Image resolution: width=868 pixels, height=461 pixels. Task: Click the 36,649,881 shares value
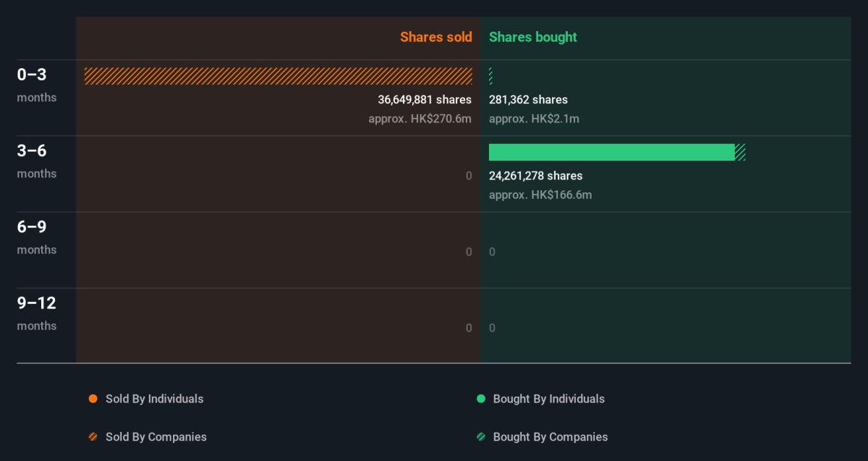(425, 100)
